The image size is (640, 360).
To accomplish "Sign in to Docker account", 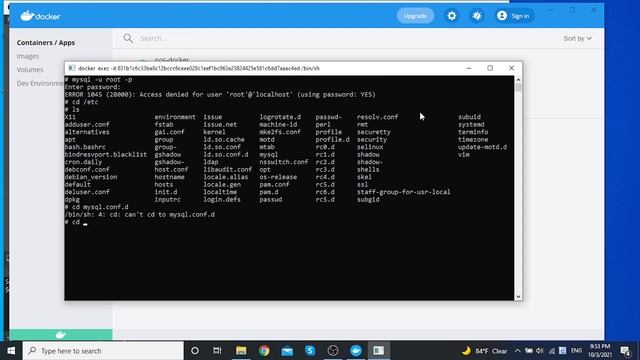I will [513, 16].
